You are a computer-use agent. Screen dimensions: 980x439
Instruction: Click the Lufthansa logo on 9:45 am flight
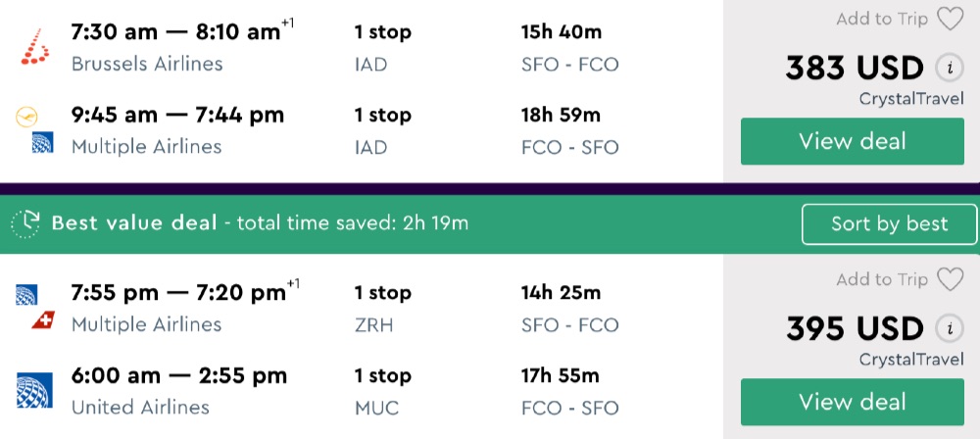[x=26, y=117]
